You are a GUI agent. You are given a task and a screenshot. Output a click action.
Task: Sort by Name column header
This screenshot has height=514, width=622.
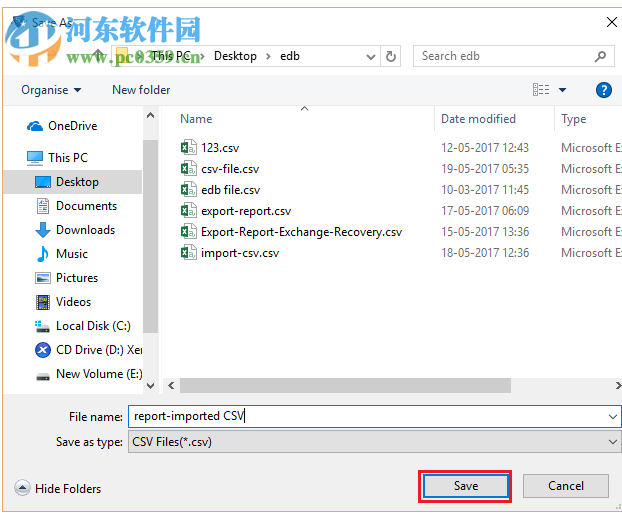(x=196, y=119)
